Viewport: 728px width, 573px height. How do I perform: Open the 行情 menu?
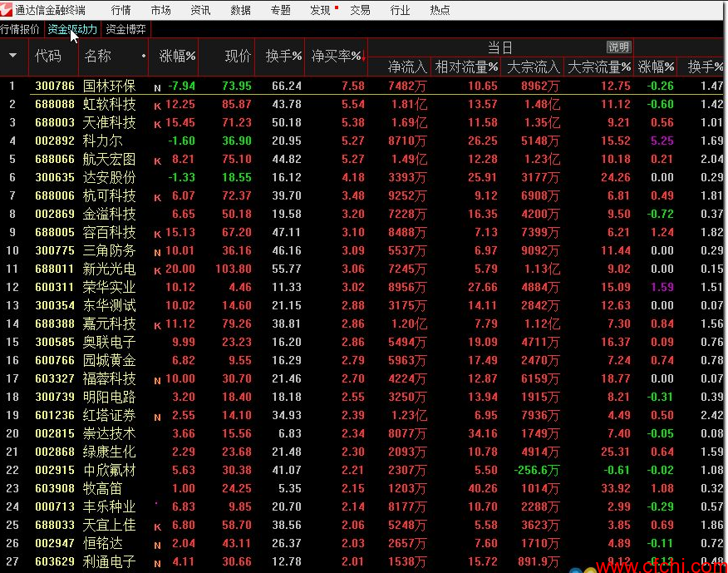click(121, 10)
